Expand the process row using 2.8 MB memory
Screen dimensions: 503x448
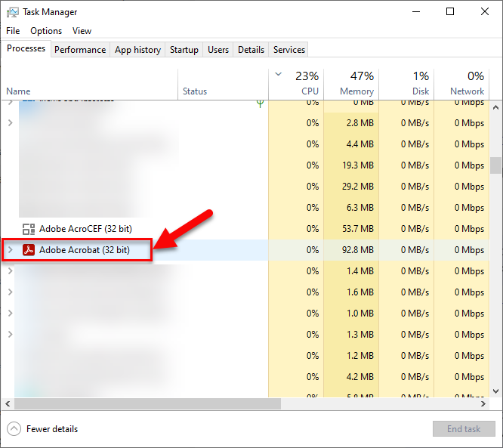tap(10, 122)
